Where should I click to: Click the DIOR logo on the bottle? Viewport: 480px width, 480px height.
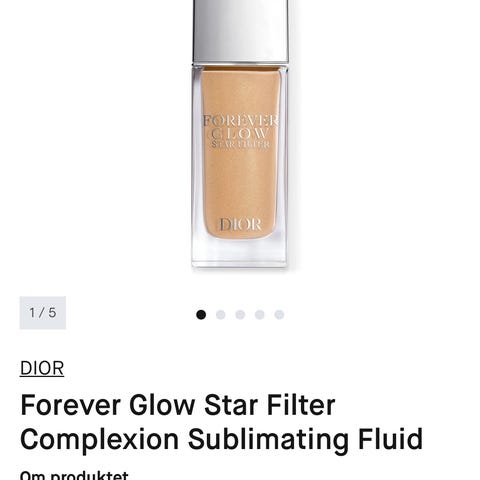[x=240, y=225]
